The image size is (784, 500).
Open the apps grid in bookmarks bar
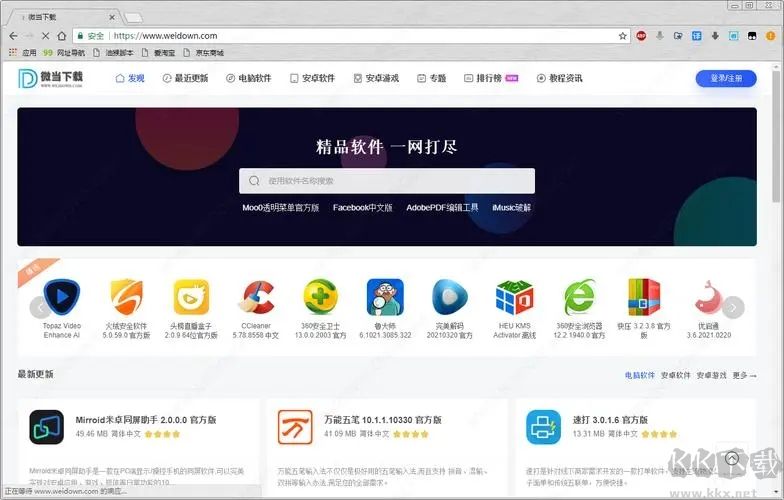13,52
